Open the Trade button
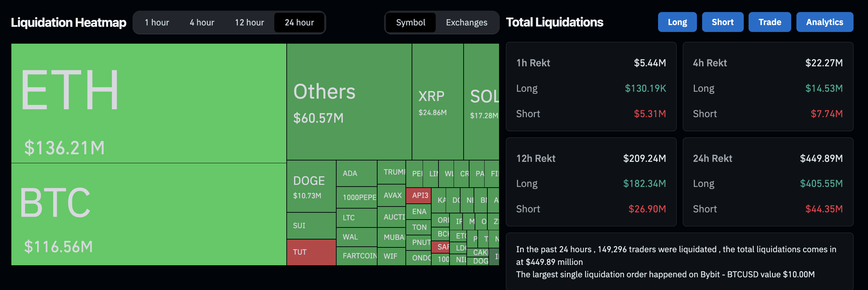868x290 pixels. pyautogui.click(x=770, y=22)
